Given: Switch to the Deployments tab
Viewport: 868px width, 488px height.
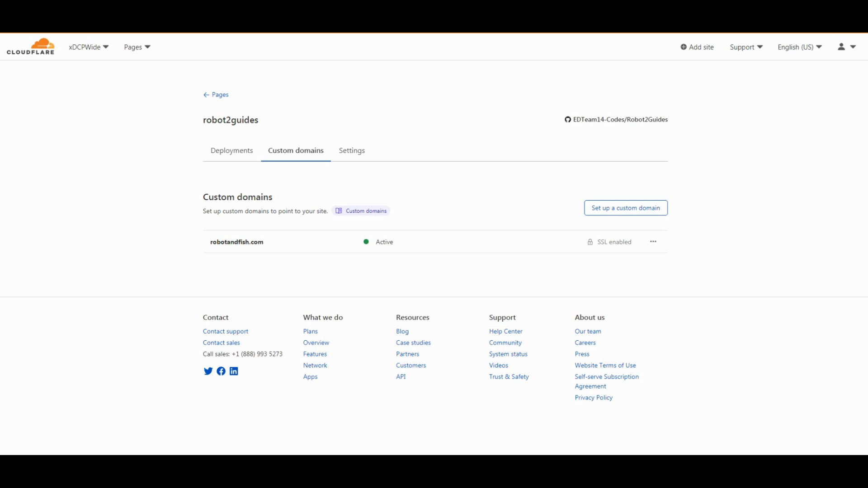Looking at the screenshot, I should tap(231, 150).
